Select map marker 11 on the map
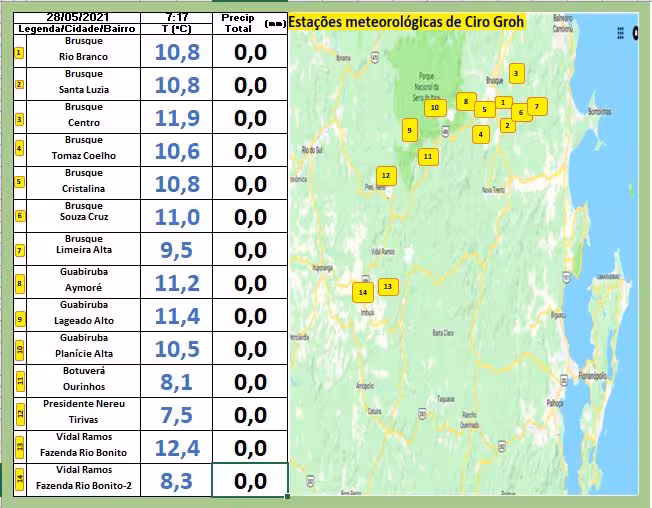652x508 pixels. click(427, 156)
